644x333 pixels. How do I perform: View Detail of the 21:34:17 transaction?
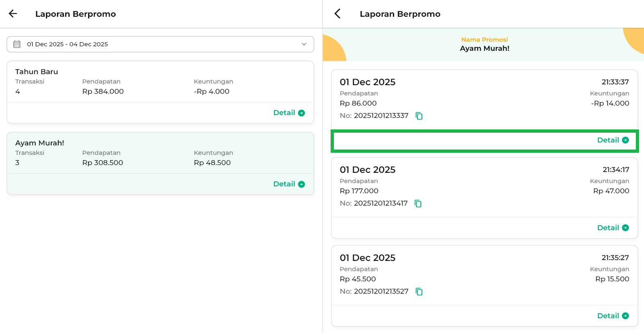tap(612, 228)
